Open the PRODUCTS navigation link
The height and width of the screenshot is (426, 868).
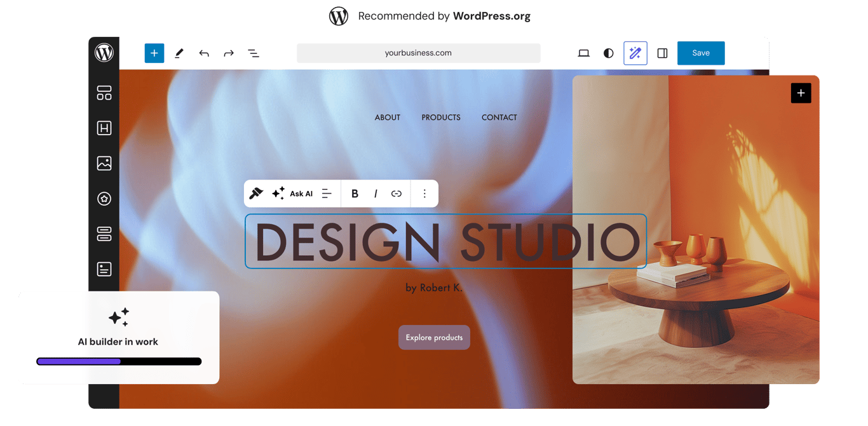tap(441, 117)
